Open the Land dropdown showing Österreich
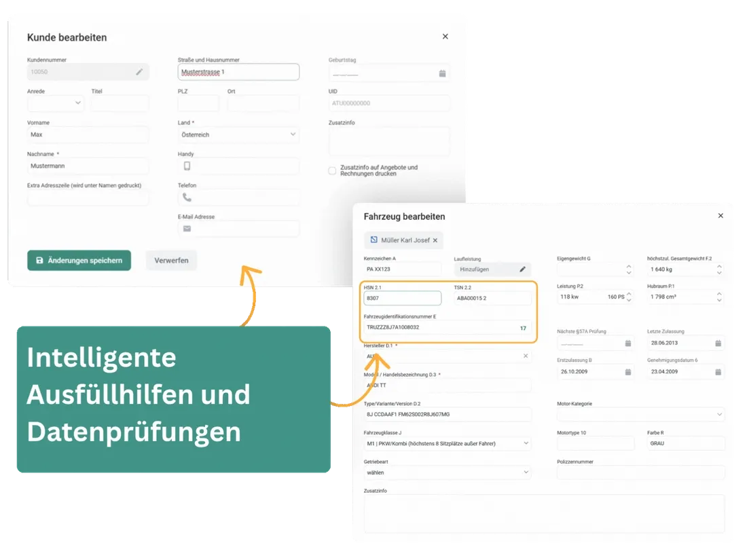This screenshot has width=747, height=560. 238,135
